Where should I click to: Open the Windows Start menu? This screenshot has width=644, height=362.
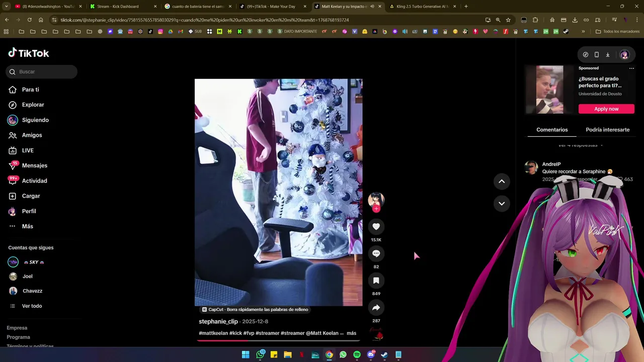[246, 354]
